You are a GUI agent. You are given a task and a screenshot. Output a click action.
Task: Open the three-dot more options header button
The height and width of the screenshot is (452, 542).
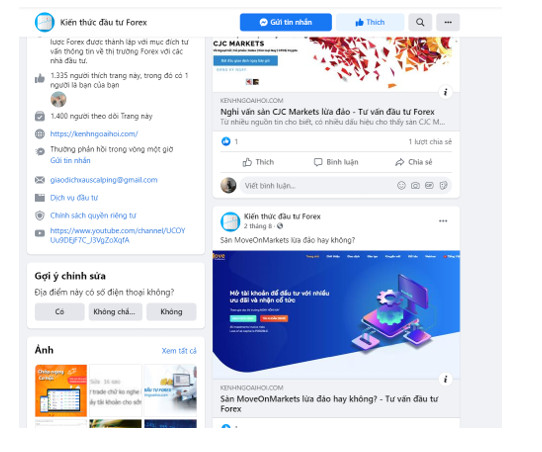[x=448, y=22]
